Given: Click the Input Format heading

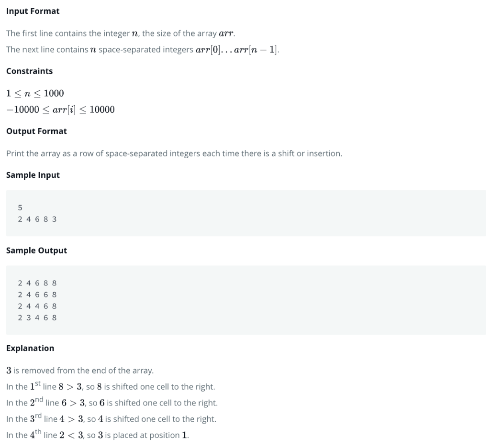Looking at the screenshot, I should (x=33, y=11).
